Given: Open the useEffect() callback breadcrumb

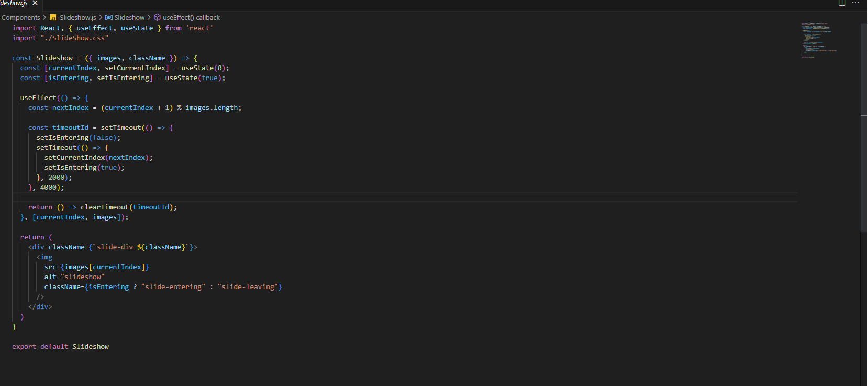Looking at the screenshot, I should (191, 18).
